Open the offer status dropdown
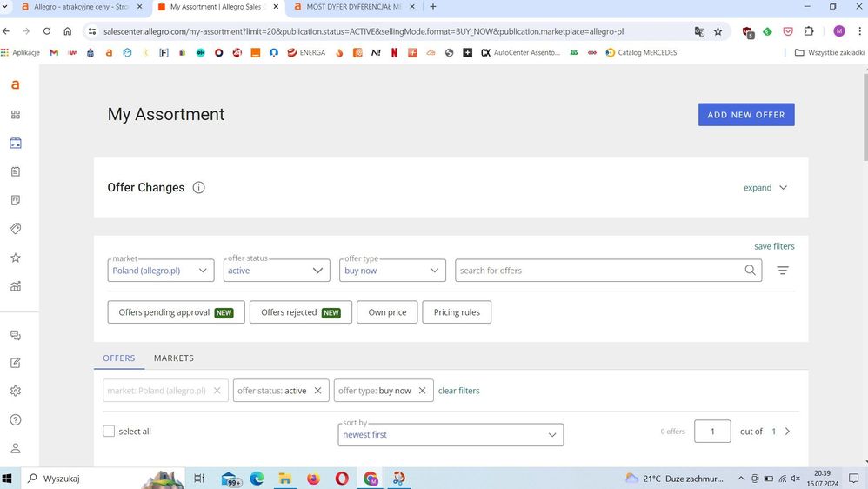Screen dimensions: 868x489 coord(277,271)
